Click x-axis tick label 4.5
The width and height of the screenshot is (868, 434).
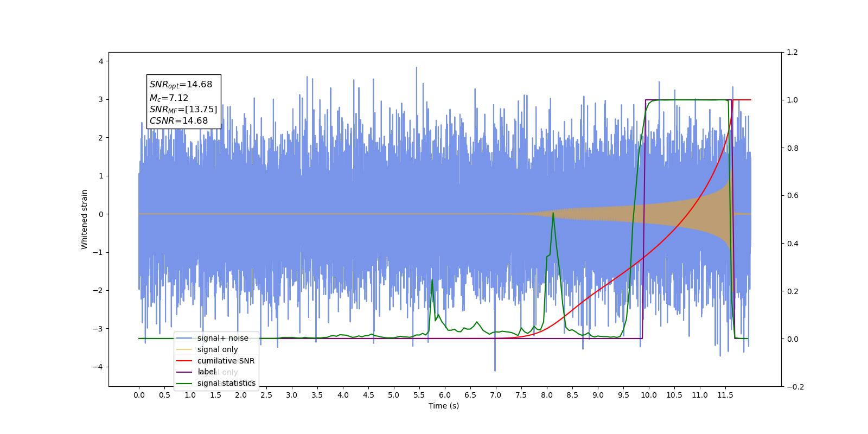[x=368, y=395]
